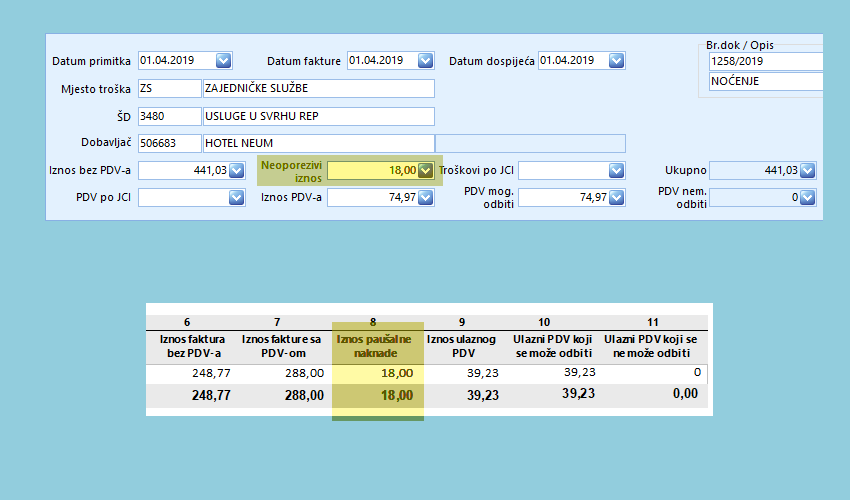Click the ŠD code field 3480

(170, 116)
